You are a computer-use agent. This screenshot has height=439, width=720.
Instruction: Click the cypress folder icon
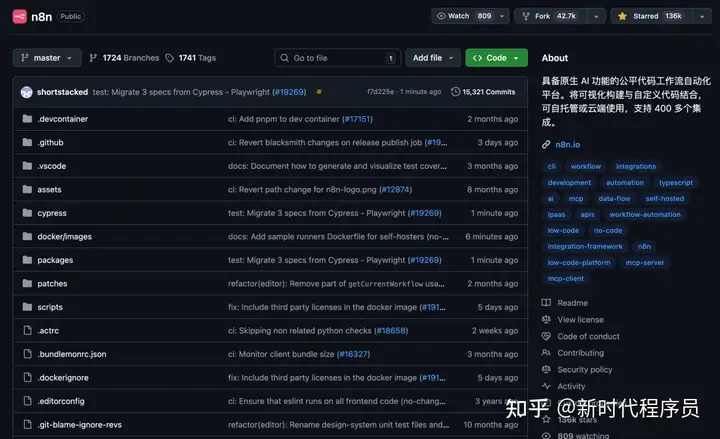[x=28, y=213]
